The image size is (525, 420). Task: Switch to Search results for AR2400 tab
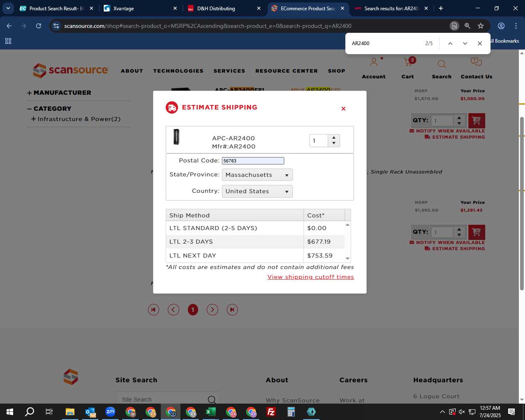tap(391, 8)
